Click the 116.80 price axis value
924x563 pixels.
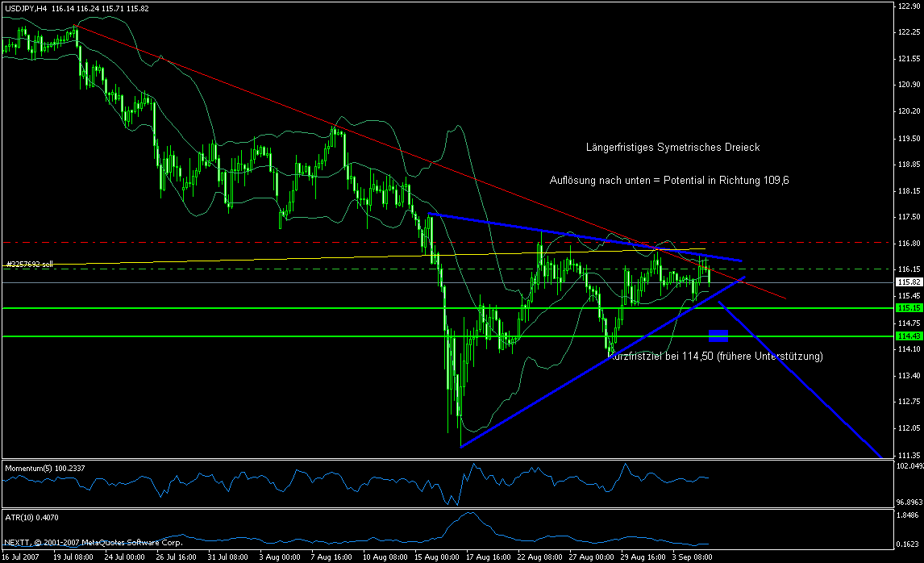909,243
